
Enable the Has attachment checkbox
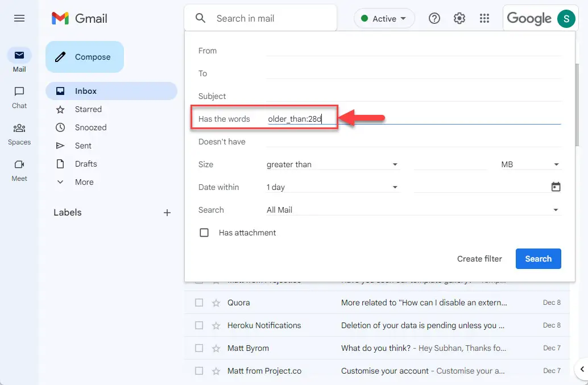pos(204,233)
